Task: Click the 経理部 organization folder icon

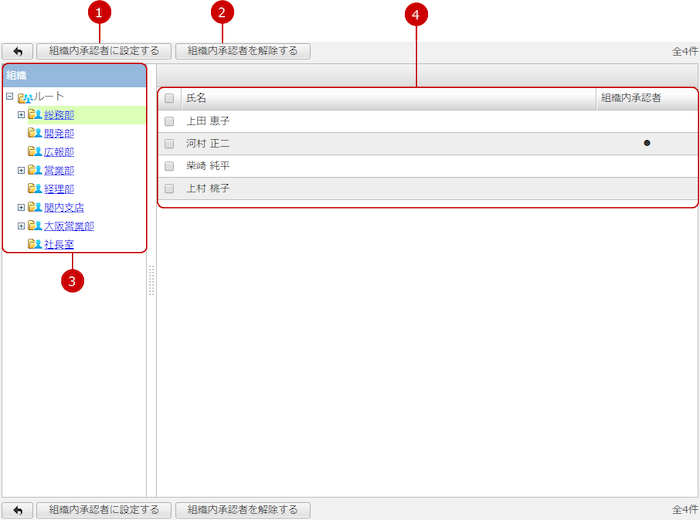Action: pos(35,189)
